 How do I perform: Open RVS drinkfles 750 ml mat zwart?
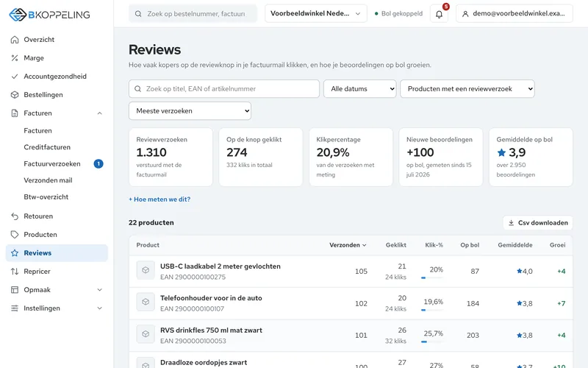[x=211, y=330]
